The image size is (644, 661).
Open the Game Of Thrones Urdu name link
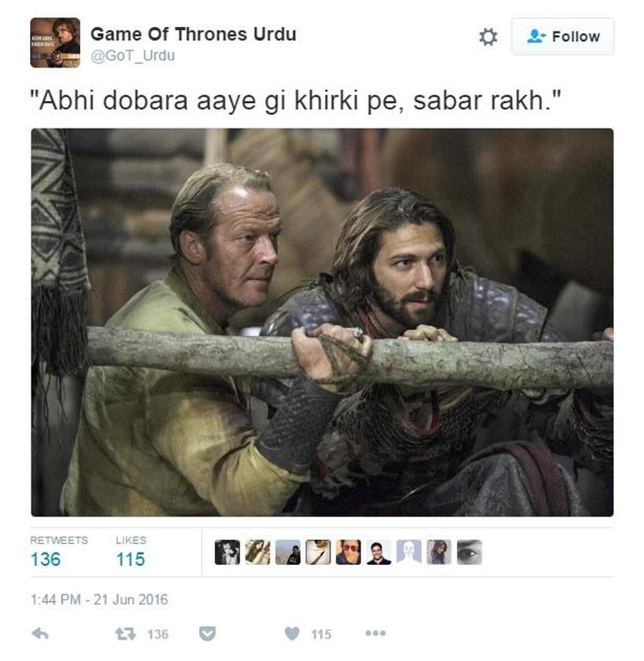point(193,34)
